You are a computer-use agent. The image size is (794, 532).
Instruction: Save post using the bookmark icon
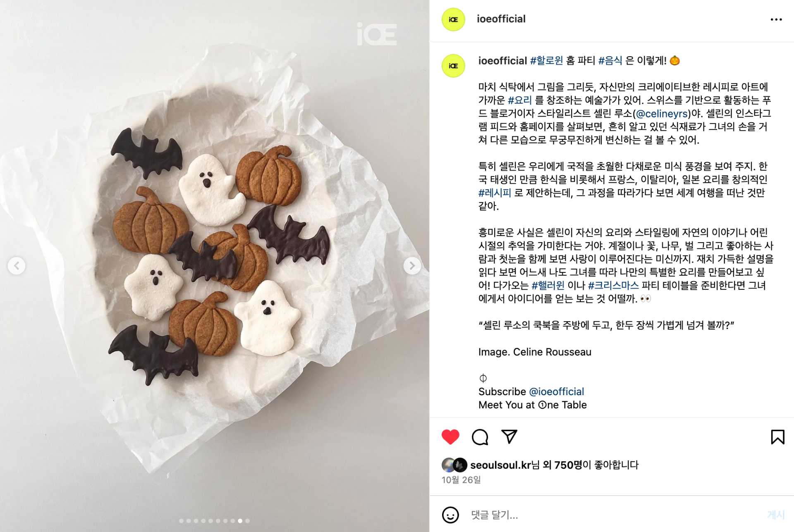(777, 437)
